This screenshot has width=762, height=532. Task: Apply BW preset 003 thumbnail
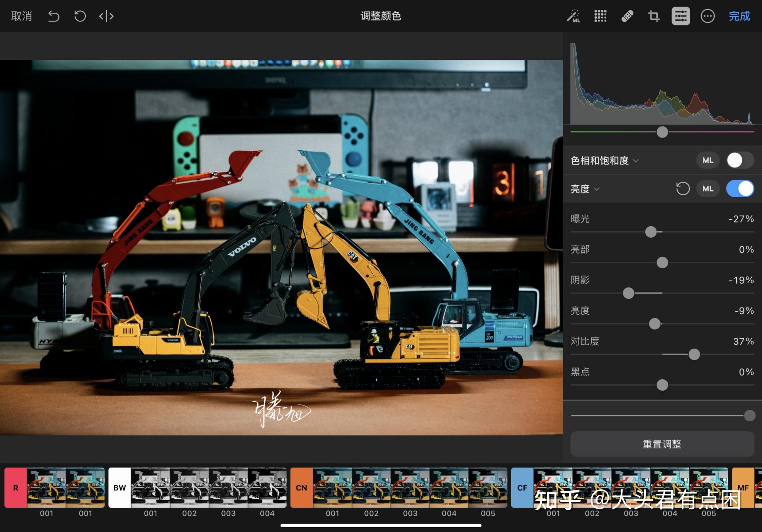(x=228, y=488)
